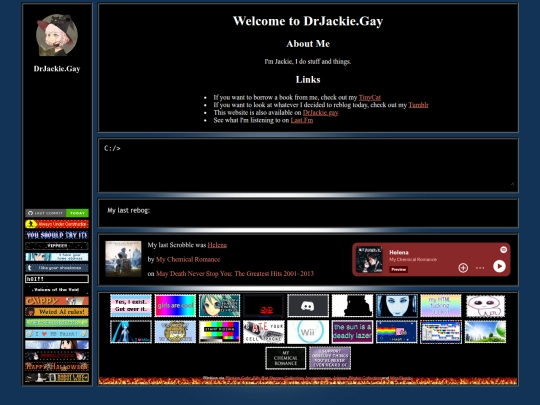Click 'the sun is a deadly lazer' stamp

(x=352, y=332)
